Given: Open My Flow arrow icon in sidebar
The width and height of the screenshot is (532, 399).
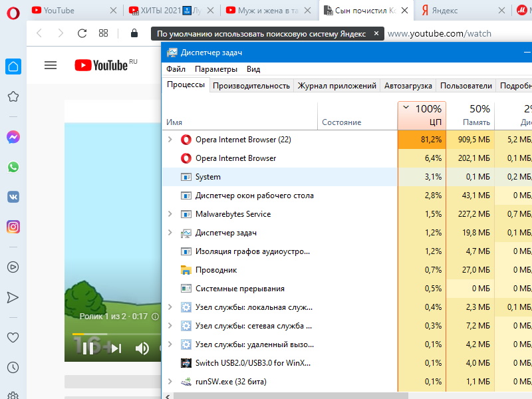Looking at the screenshot, I should pyautogui.click(x=13, y=297).
